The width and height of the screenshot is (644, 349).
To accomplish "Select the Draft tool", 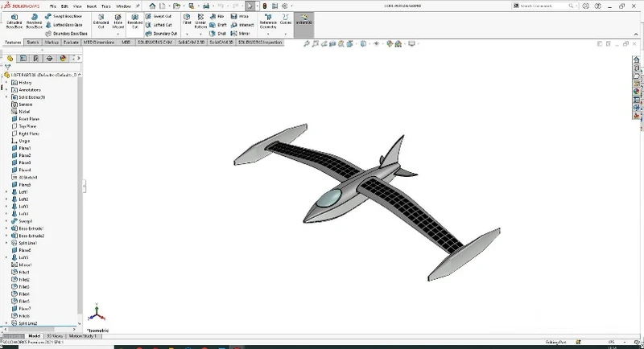I will [x=217, y=25].
